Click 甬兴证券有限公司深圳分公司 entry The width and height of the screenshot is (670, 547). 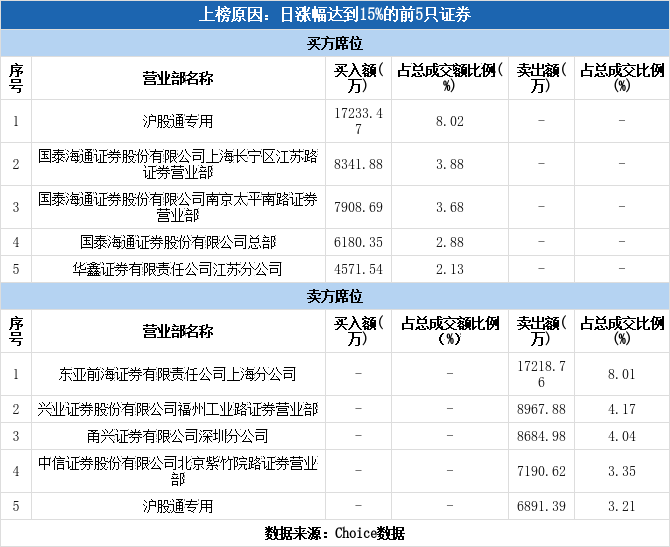pos(178,436)
